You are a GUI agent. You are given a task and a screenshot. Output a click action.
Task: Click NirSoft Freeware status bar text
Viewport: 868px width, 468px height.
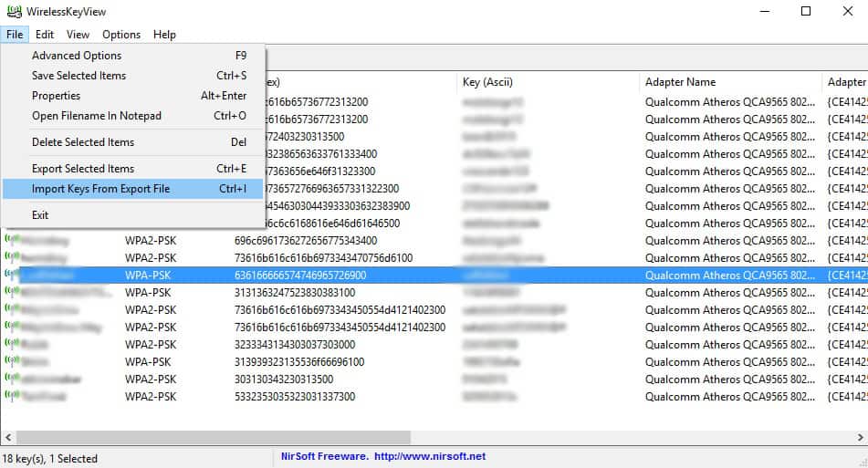click(x=324, y=456)
